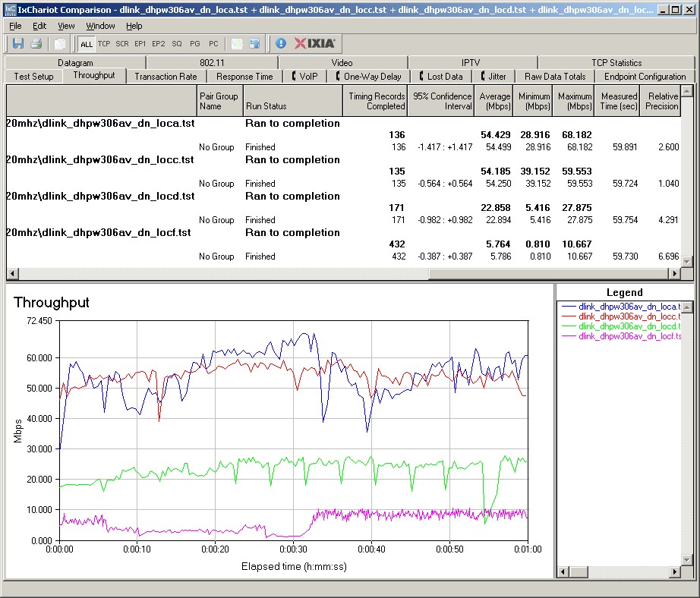Click the table's scroll-right arrow
The width and height of the screenshot is (700, 598).
pos(674,273)
